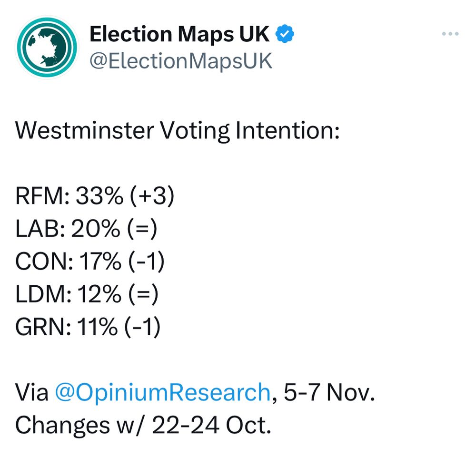Open the @OpiniumResearch mention link

163,393
